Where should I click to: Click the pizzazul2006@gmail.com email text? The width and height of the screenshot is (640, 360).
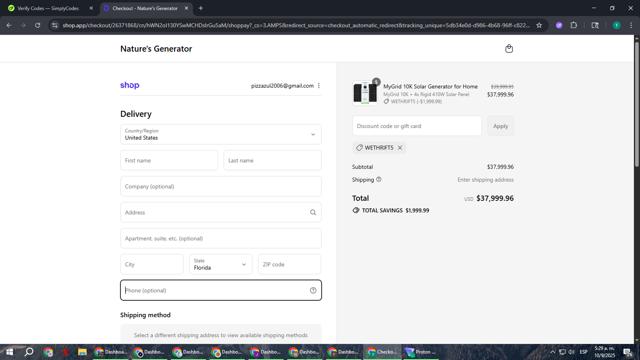pyautogui.click(x=282, y=86)
